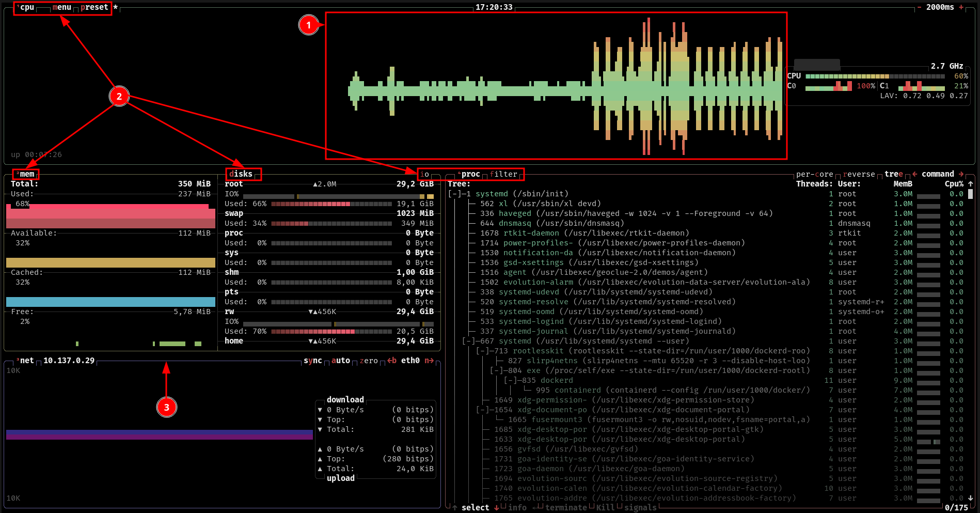Open the signals list
980x513 pixels.
tap(640, 508)
